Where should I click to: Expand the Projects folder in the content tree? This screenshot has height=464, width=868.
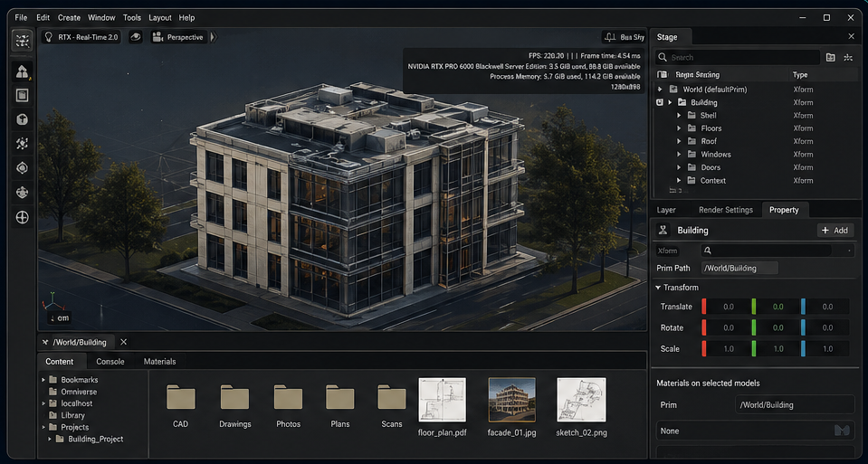click(43, 427)
